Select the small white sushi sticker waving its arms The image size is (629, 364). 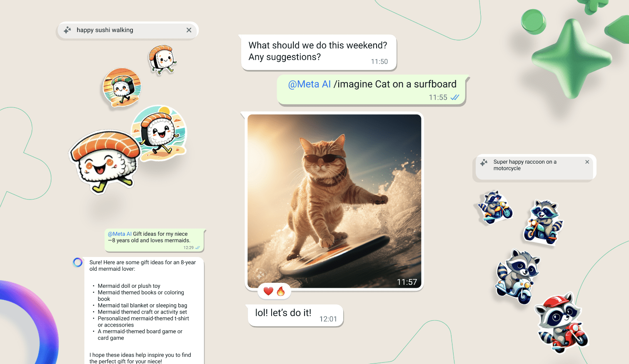[162, 60]
